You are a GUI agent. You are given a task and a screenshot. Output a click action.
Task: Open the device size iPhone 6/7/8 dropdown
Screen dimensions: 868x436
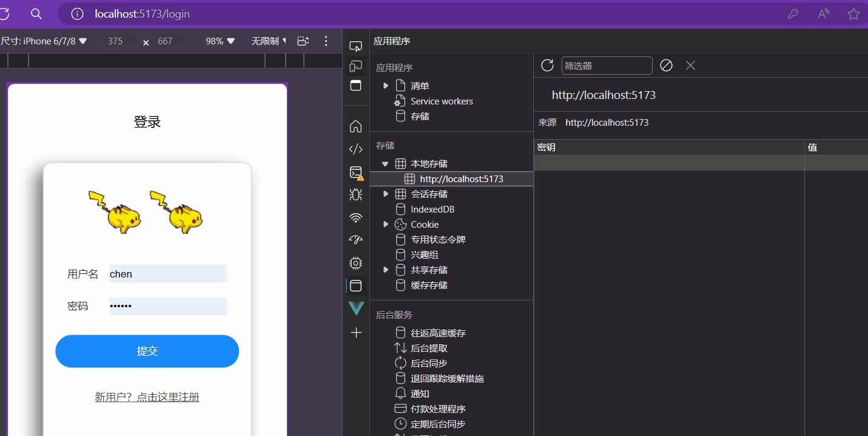(x=44, y=41)
